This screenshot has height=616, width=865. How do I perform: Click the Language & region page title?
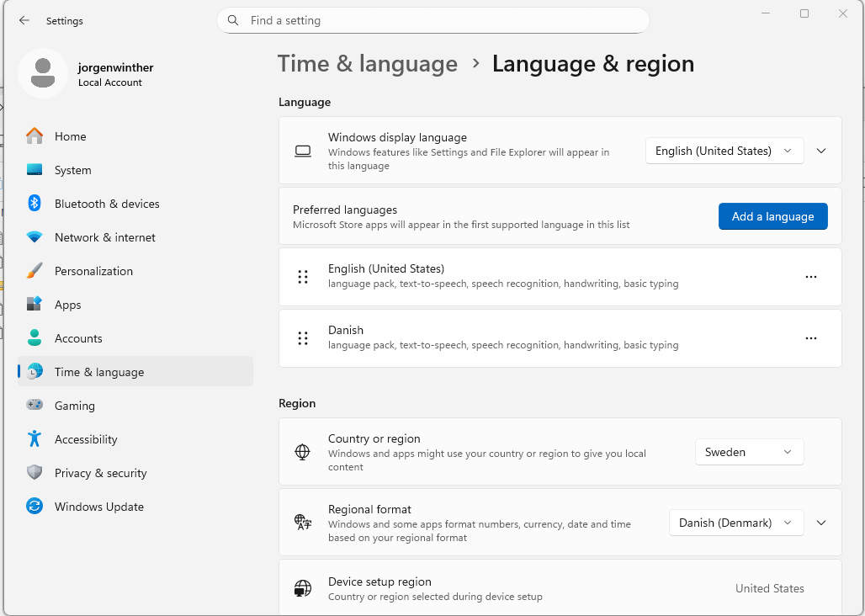(593, 64)
